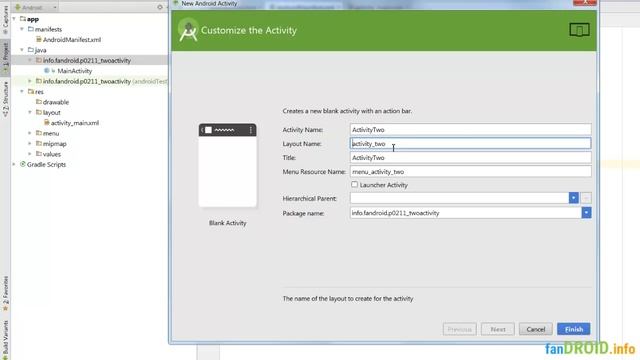Click the AndroidManifest.xml file icon
Image resolution: width=640 pixels, height=360 pixels.
tap(39, 39)
